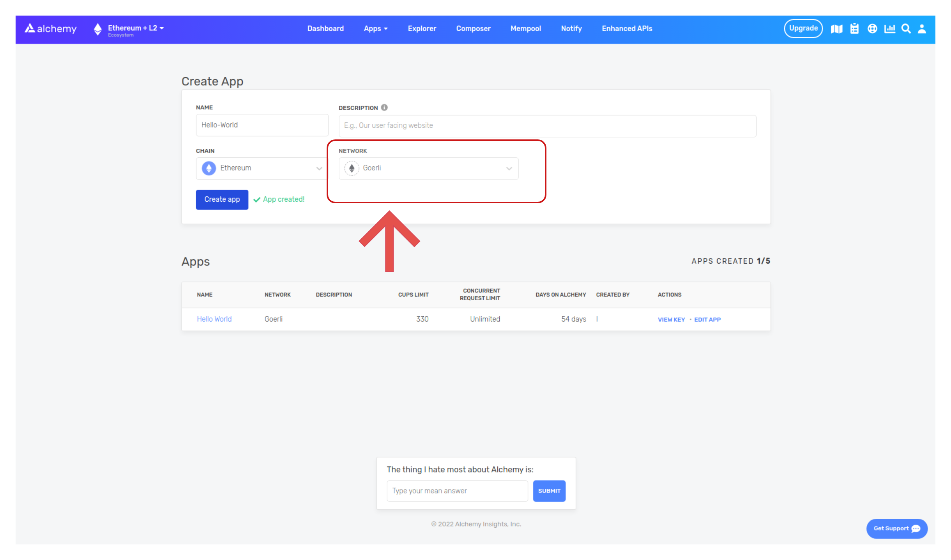The image size is (951, 560).
Task: Click the Goerli network logo icon
Action: (352, 168)
